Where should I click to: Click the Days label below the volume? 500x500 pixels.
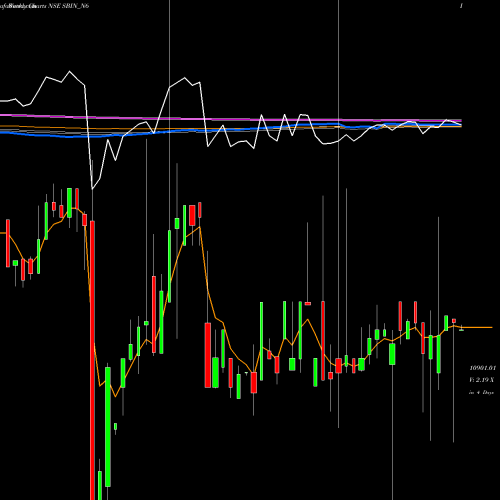(x=481, y=393)
